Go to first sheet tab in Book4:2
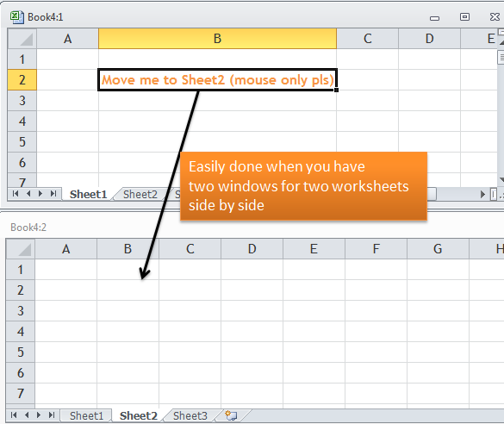Screen dimensions: 504x424 [14, 415]
